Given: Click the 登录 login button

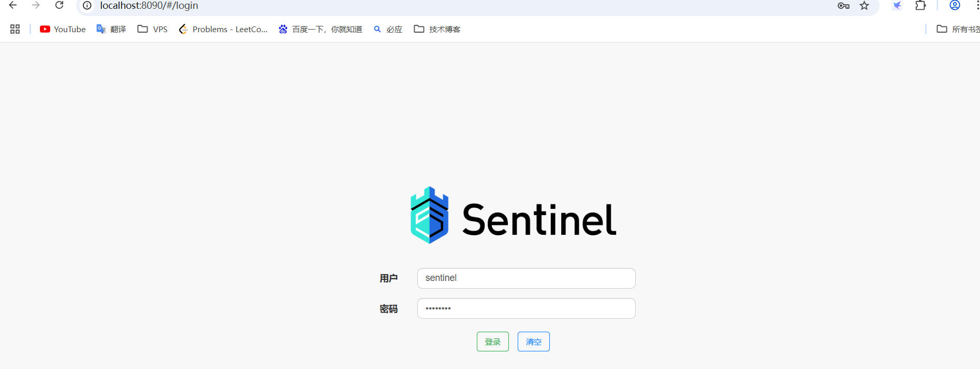Looking at the screenshot, I should pos(493,342).
